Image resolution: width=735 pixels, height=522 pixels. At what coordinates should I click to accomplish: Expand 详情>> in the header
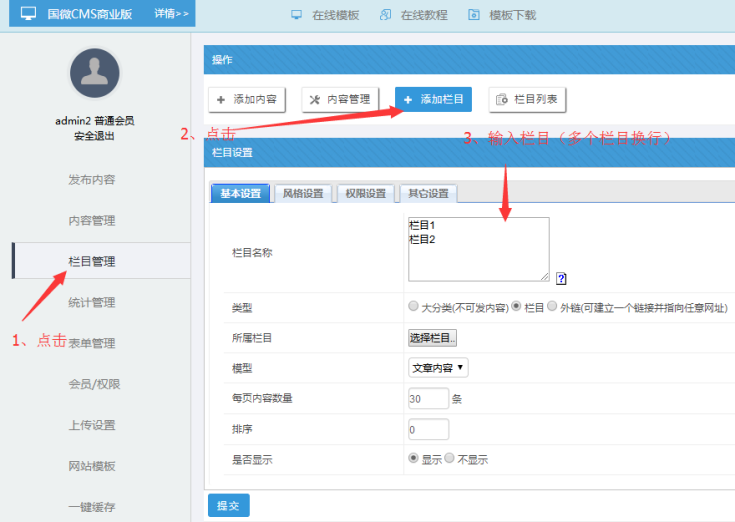click(x=171, y=14)
